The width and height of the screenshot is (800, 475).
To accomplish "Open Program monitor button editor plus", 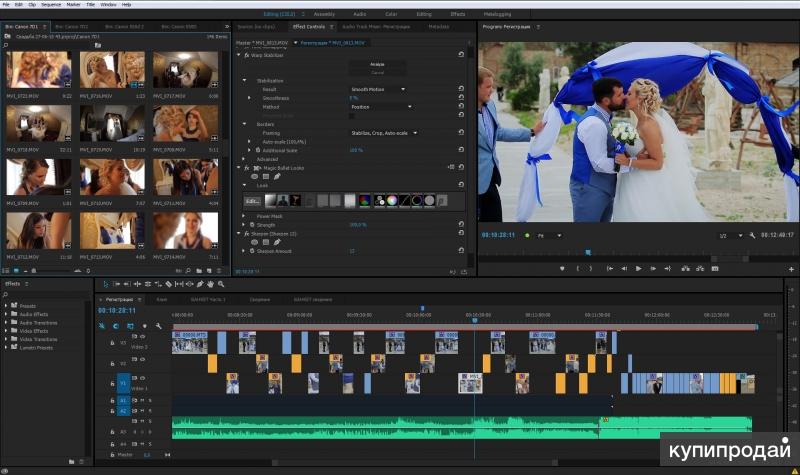I will (x=791, y=269).
